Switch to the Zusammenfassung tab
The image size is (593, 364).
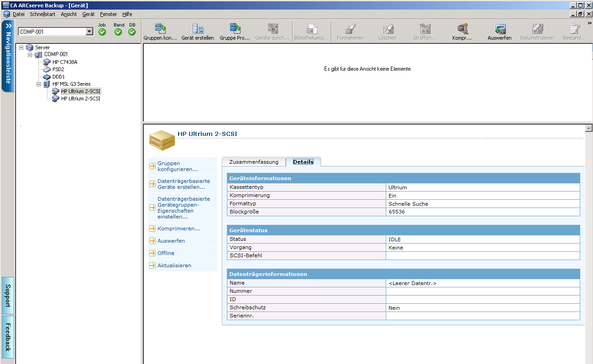[x=253, y=162]
